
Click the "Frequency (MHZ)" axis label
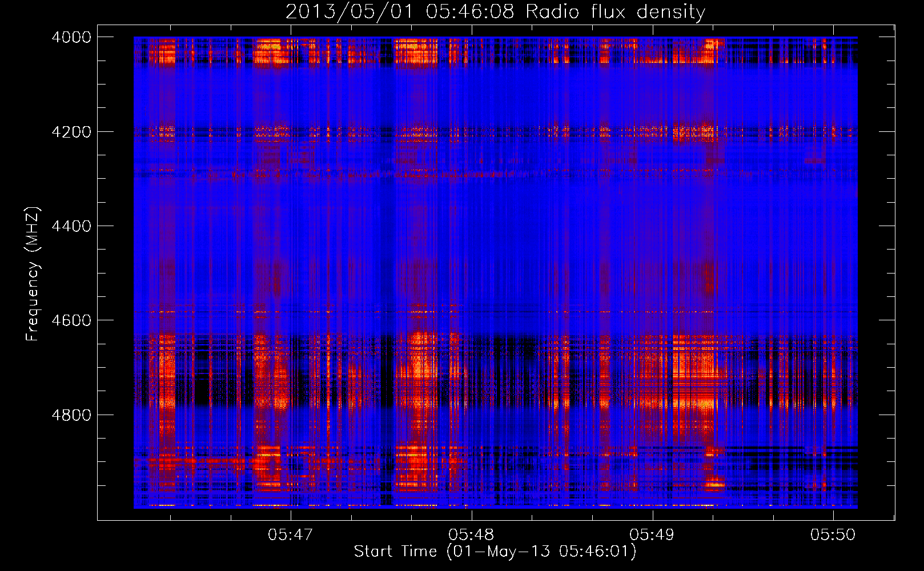click(33, 274)
